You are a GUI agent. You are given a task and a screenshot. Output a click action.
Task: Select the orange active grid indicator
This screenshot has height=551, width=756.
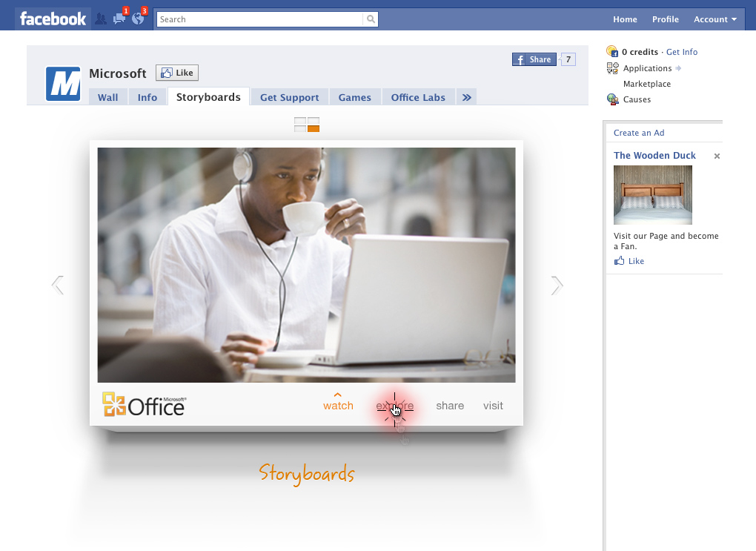[x=314, y=129]
